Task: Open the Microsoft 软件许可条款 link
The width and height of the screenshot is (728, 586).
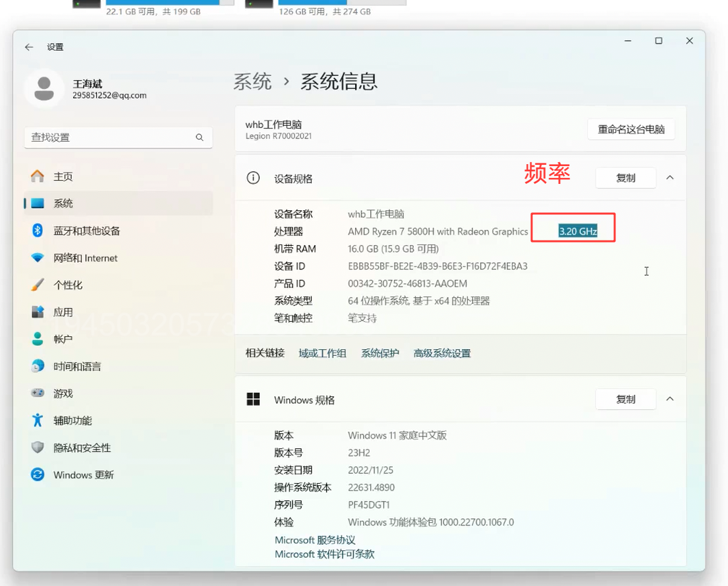Action: [x=325, y=554]
